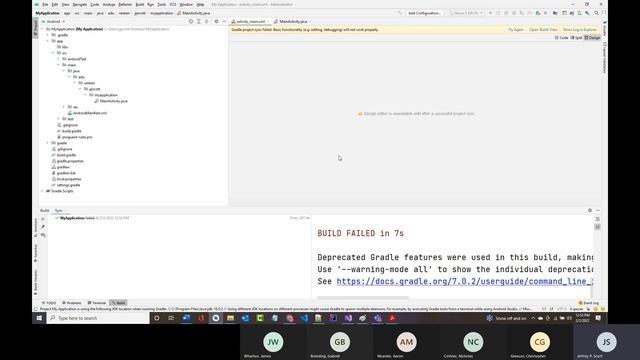Collapse the main folder node
This screenshot has width=640, height=360.
tap(58, 64)
